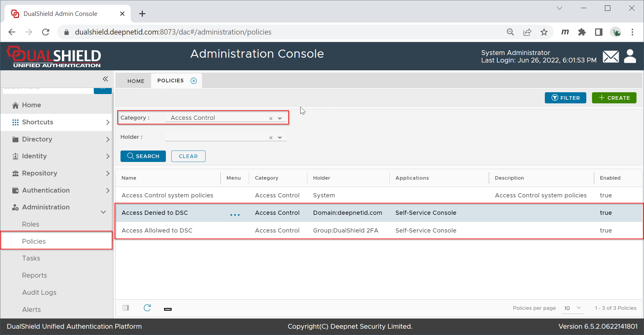The height and width of the screenshot is (335, 644).
Task: Clear the Access Control category selection
Action: pyautogui.click(x=271, y=118)
